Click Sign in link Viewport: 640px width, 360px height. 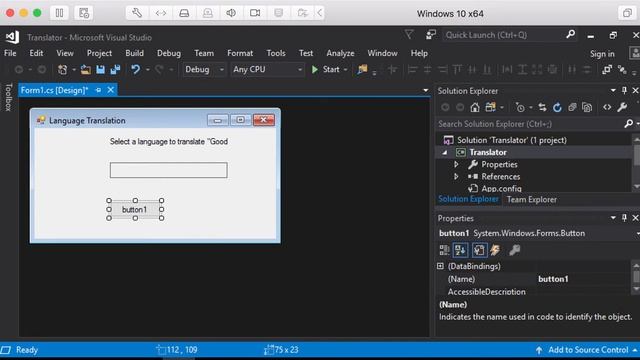click(x=602, y=54)
